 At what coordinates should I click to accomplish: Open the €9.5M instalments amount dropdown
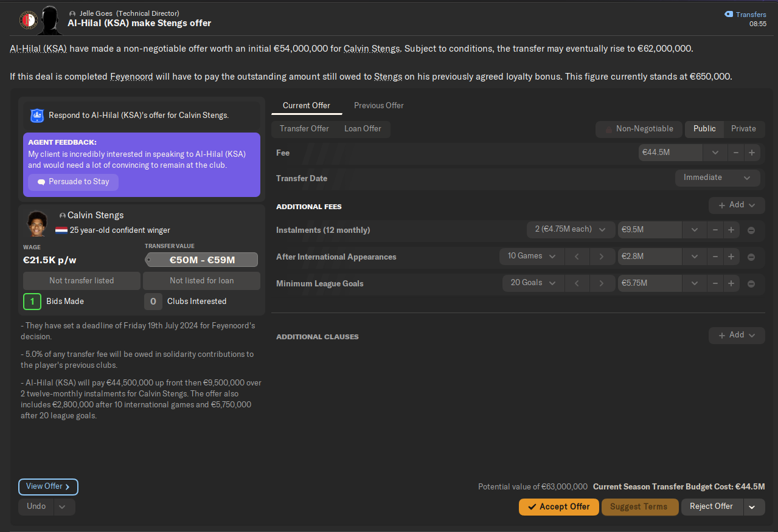tap(695, 230)
